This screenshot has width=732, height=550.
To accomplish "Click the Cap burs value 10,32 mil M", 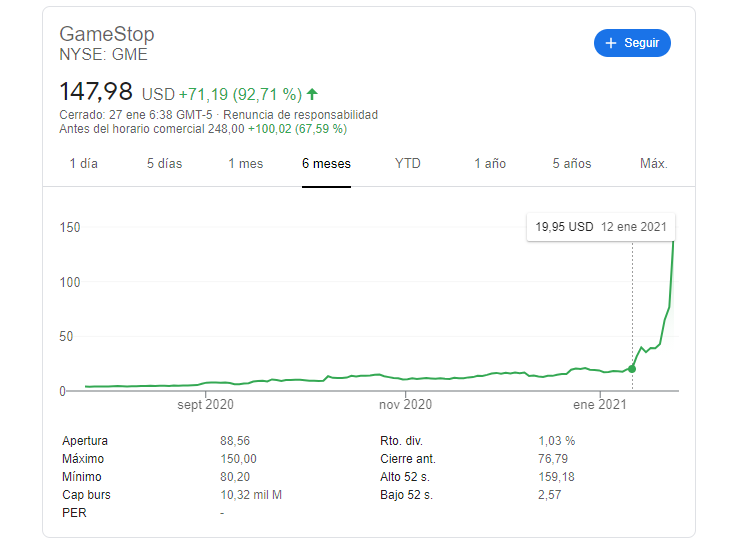I will (251, 495).
